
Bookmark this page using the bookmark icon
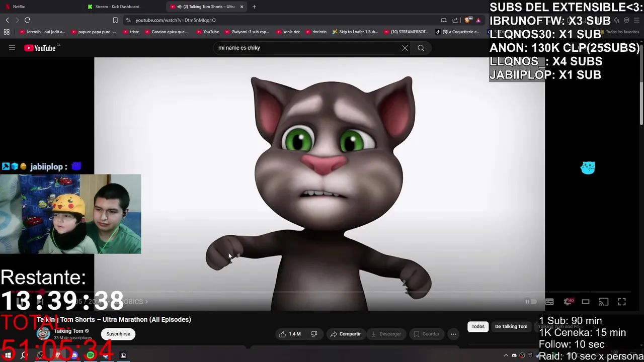point(115,20)
